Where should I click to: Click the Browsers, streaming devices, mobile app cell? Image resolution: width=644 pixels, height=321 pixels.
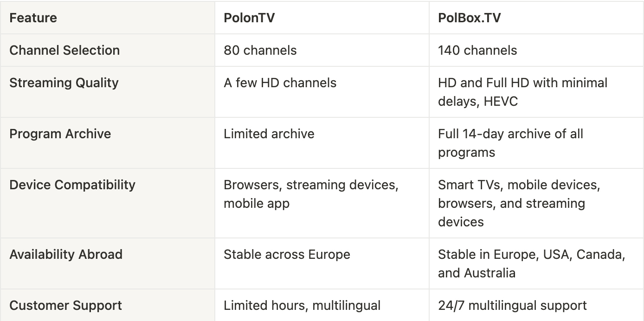[x=322, y=203]
